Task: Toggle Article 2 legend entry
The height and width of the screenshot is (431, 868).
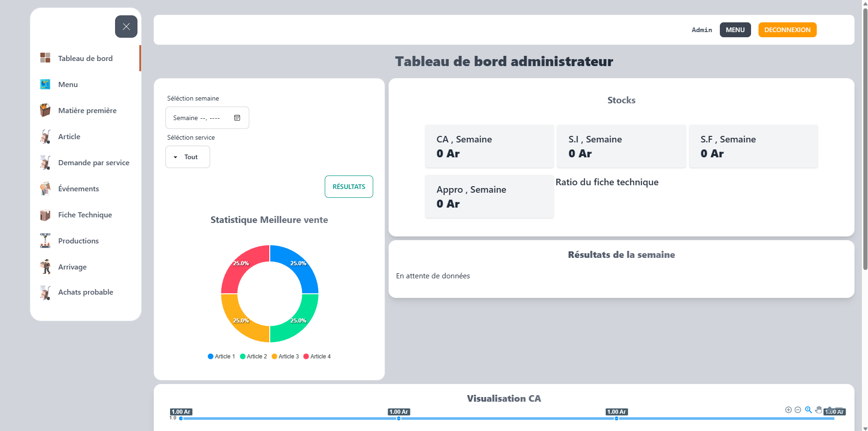Action: pyautogui.click(x=253, y=357)
